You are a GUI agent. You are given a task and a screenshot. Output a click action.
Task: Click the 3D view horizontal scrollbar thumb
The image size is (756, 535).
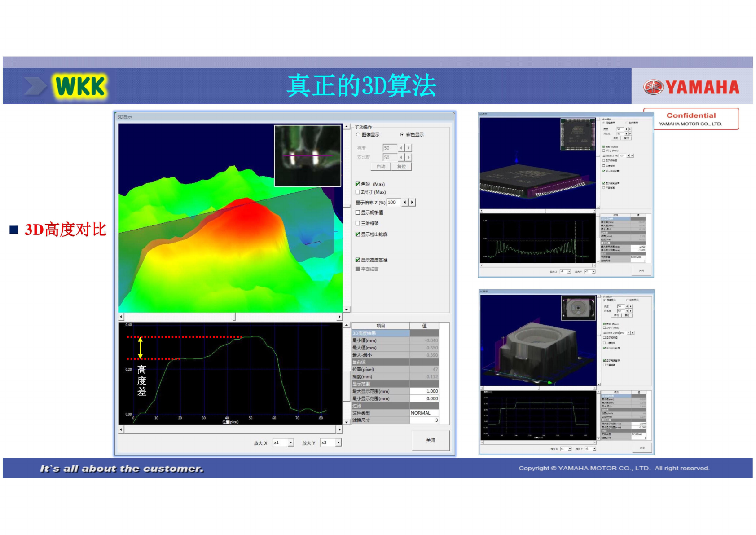(234, 317)
